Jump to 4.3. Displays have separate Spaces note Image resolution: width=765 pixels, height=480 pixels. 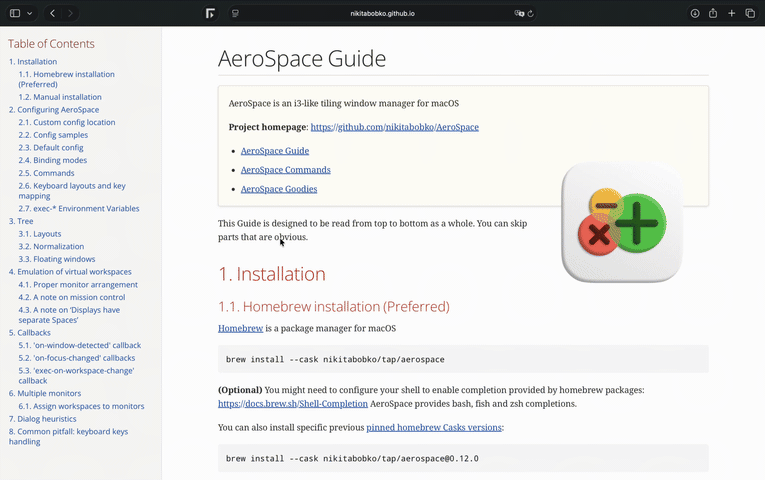pos(69,315)
